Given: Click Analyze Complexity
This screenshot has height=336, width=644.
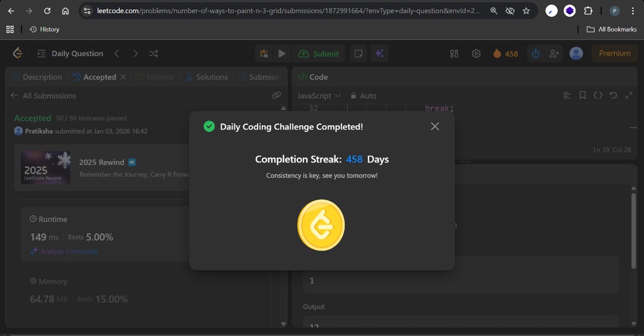Looking at the screenshot, I should [x=64, y=251].
